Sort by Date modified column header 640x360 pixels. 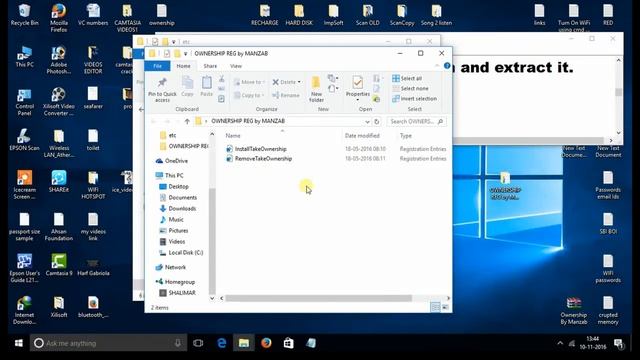(x=362, y=136)
